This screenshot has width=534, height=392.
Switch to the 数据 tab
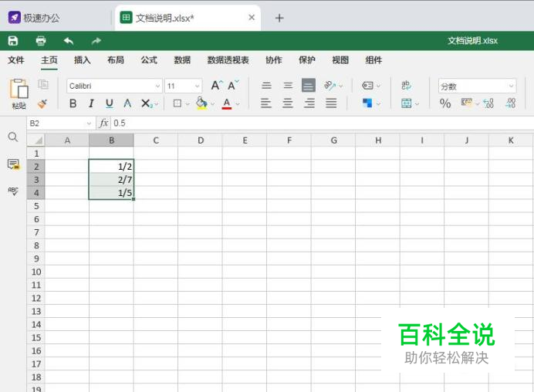182,60
